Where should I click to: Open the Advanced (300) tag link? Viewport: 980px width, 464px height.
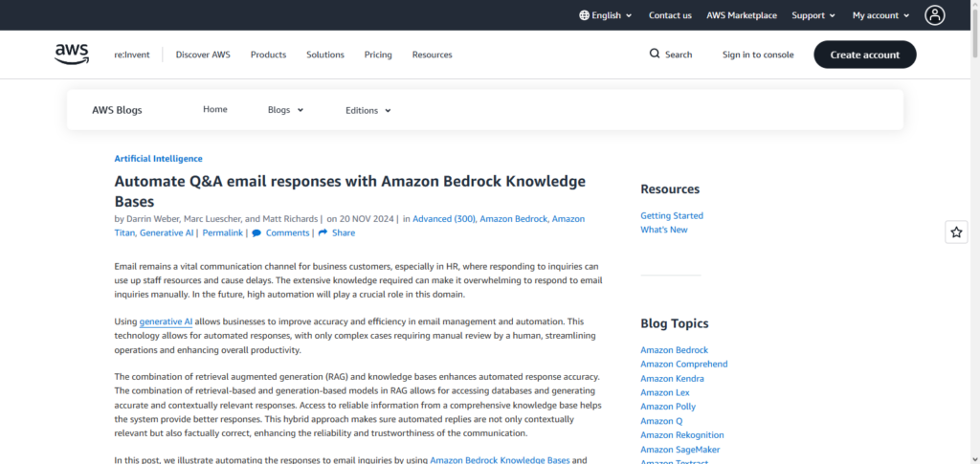444,218
